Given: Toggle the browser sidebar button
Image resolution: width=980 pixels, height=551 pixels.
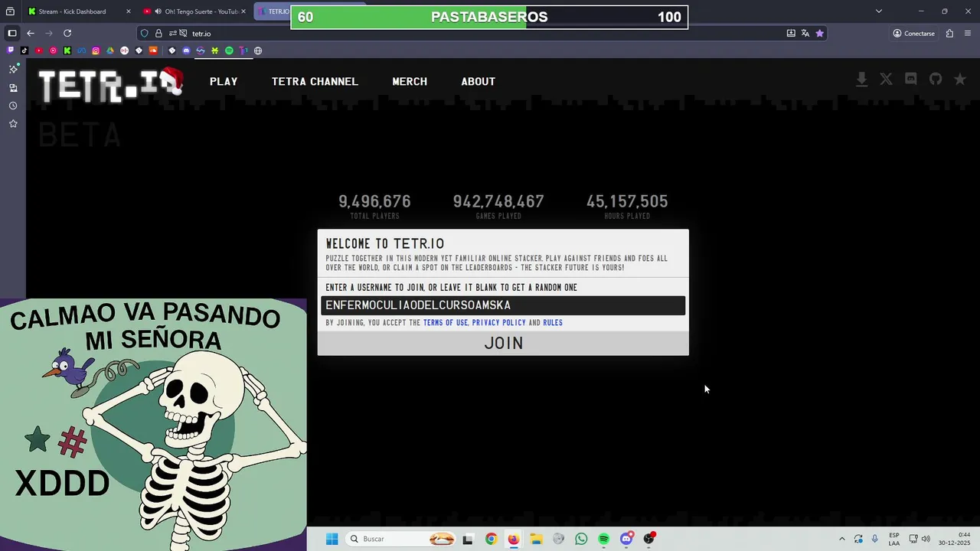Looking at the screenshot, I should (x=12, y=33).
